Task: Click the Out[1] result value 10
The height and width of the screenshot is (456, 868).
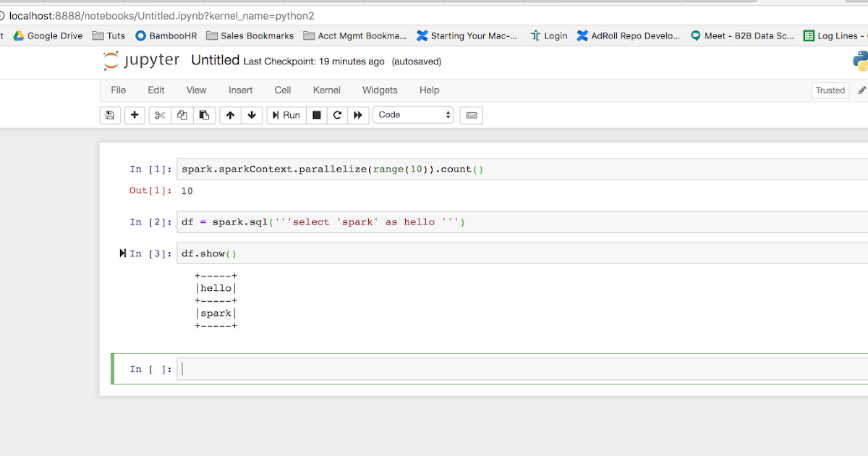Action: (187, 191)
